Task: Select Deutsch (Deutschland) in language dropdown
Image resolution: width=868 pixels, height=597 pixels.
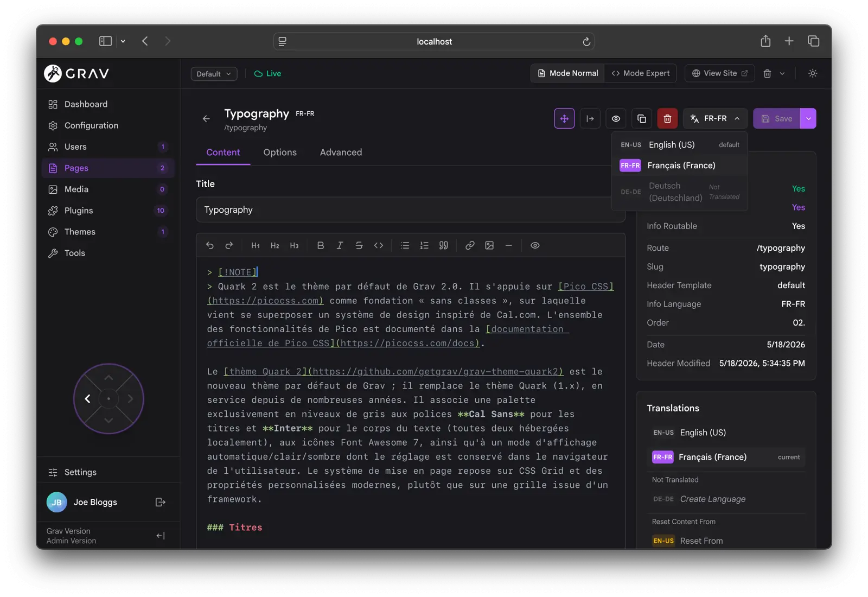Action: pyautogui.click(x=680, y=192)
